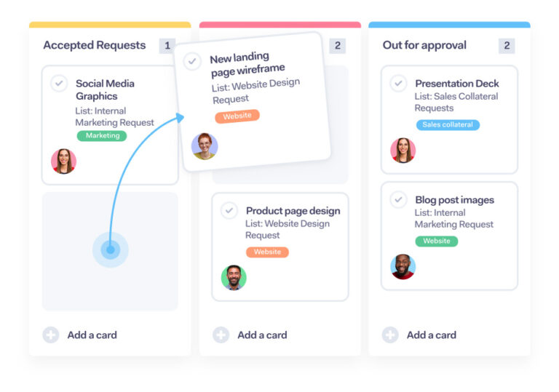Tick the Presentation Deck completion circle
Viewport: 559px width, 392px height.
point(398,84)
